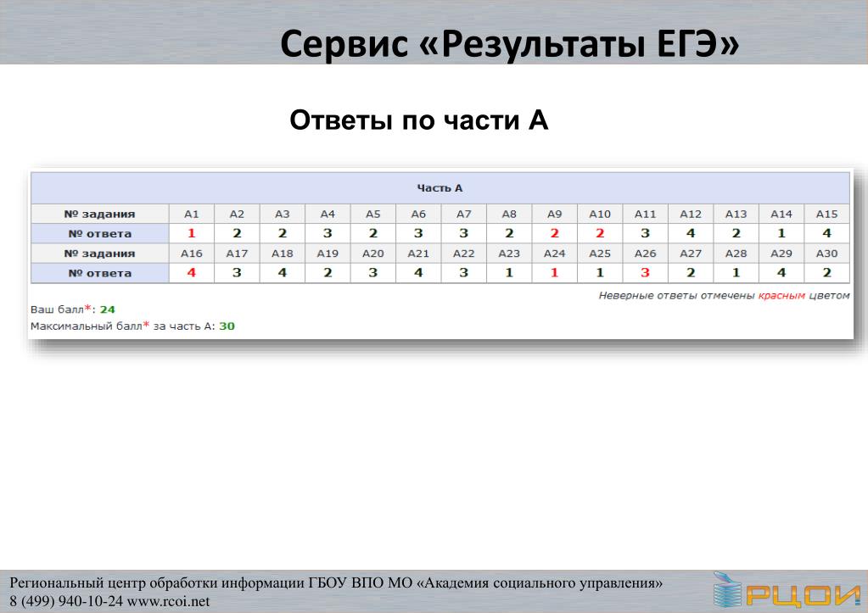Select the A23 task number cell

coord(509,254)
